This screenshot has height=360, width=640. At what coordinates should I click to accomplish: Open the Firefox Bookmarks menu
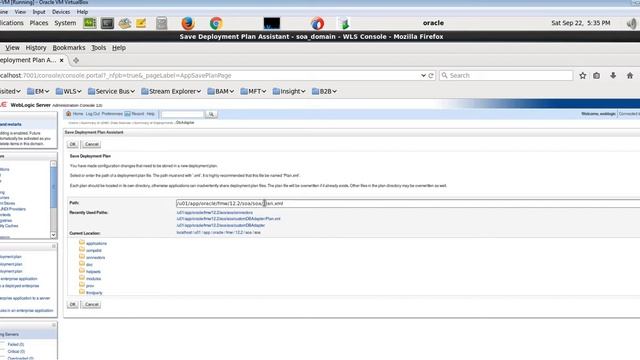(69, 48)
